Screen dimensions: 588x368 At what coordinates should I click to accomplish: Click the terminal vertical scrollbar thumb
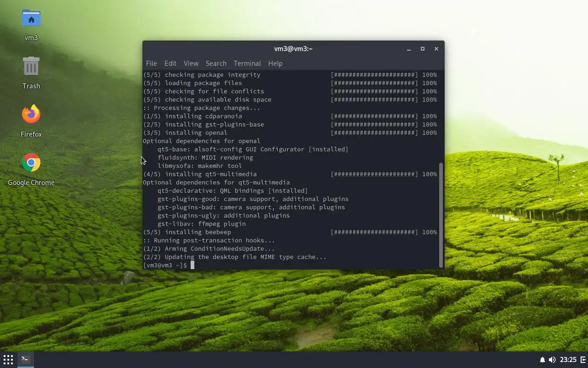[441, 215]
